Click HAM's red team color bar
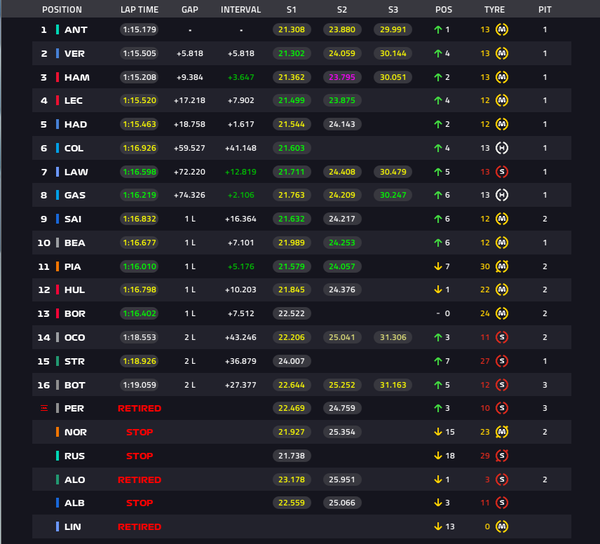Viewport: 600px width, 544px height. pos(57,77)
